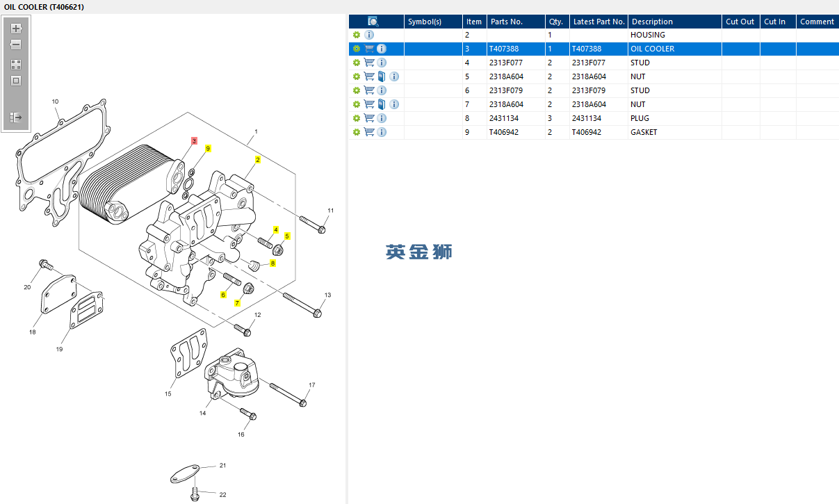Sort by Item column header
Image resolution: width=839 pixels, height=504 pixels.
tap(475, 22)
